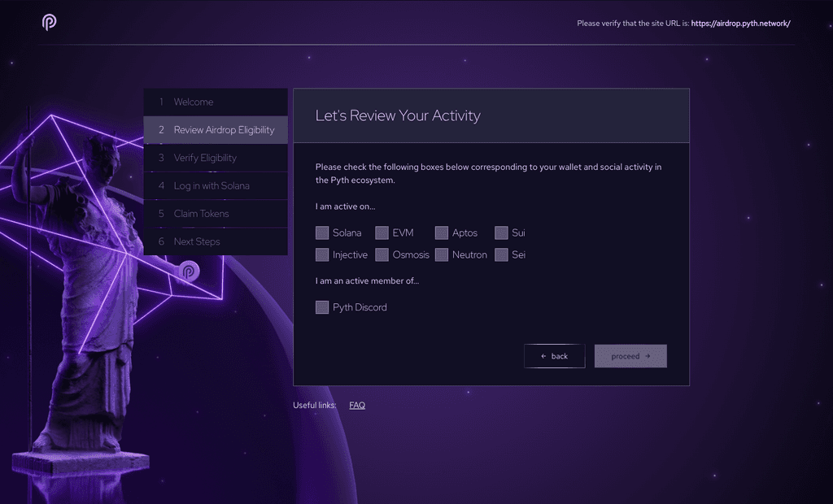Open the Review Airdrop Eligibility step
The height and width of the screenshot is (504, 833).
[x=216, y=129]
